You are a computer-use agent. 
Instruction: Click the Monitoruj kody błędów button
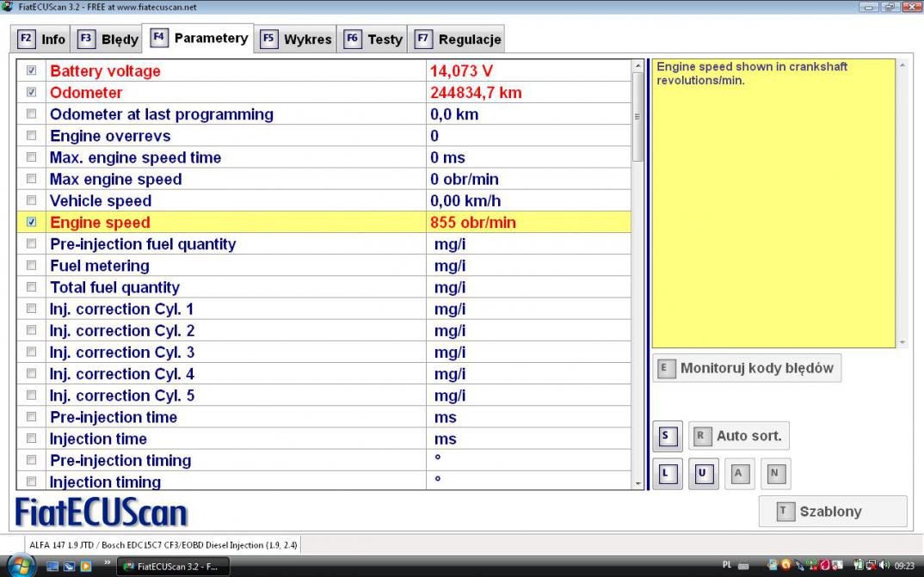coord(747,369)
